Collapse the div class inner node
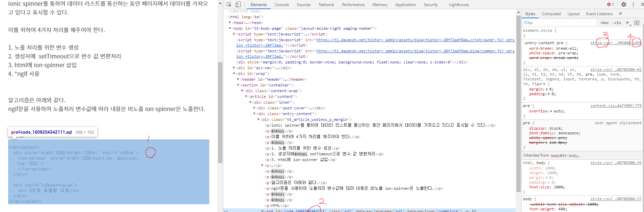The image size is (644, 212). pyautogui.click(x=250, y=102)
